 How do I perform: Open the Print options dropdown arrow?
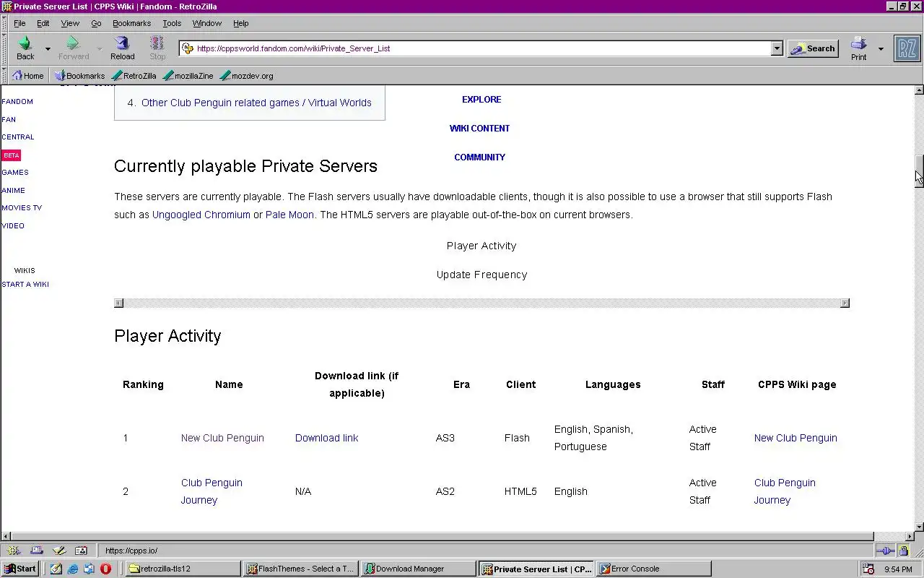click(x=881, y=48)
